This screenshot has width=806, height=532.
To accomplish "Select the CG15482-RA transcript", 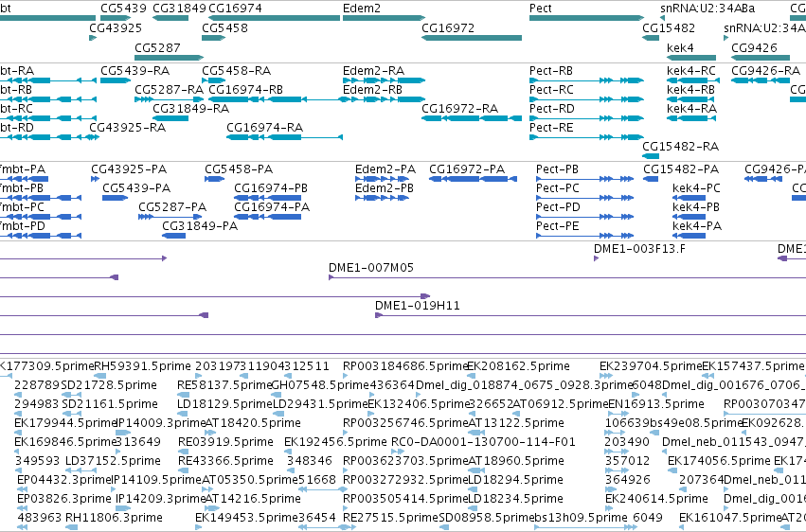I will click(x=651, y=156).
